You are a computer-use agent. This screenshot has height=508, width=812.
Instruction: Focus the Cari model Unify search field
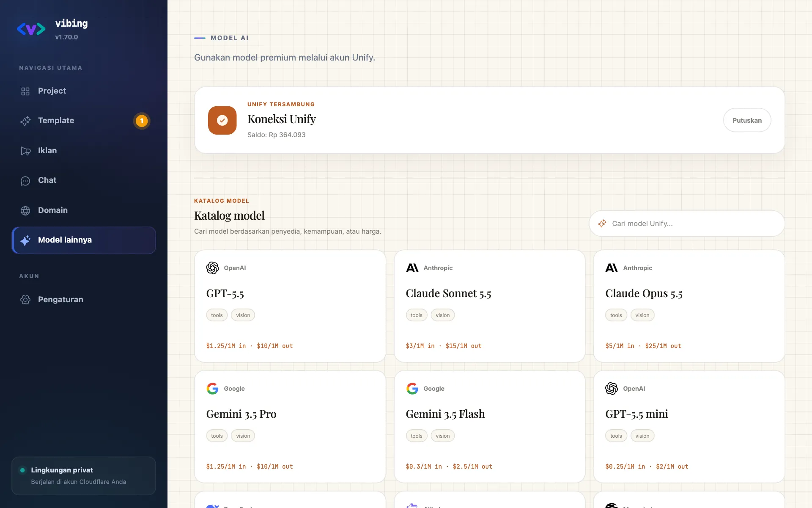click(687, 224)
